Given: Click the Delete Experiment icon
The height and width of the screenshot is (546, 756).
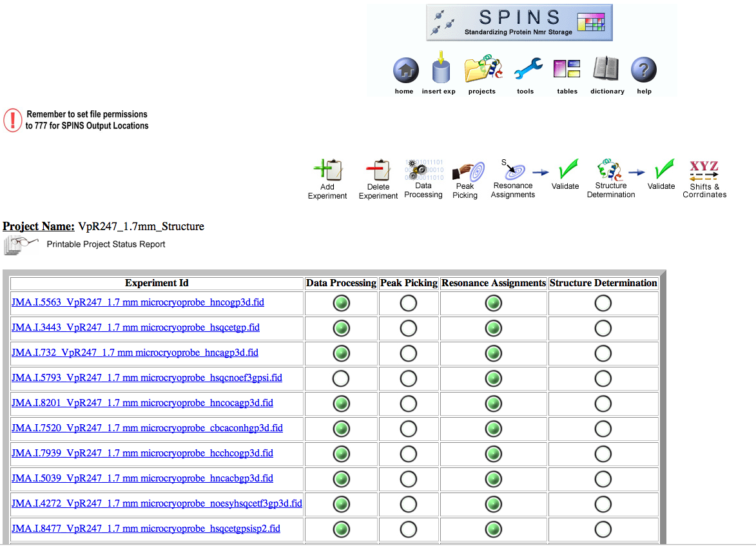Looking at the screenshot, I should point(378,171).
